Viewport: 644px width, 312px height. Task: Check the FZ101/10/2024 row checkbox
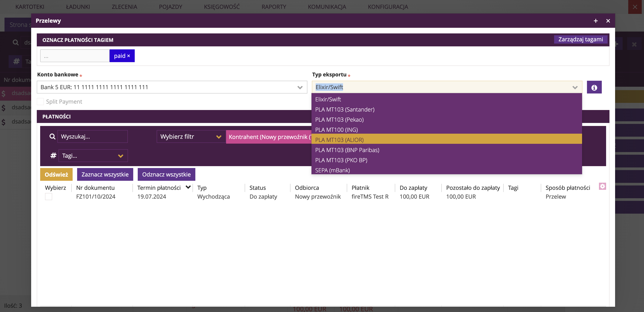pyautogui.click(x=48, y=197)
